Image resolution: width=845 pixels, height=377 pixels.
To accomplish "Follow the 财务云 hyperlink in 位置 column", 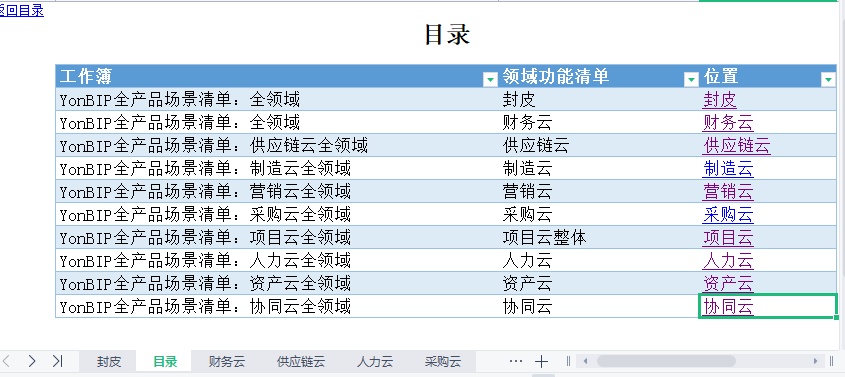I will click(728, 123).
